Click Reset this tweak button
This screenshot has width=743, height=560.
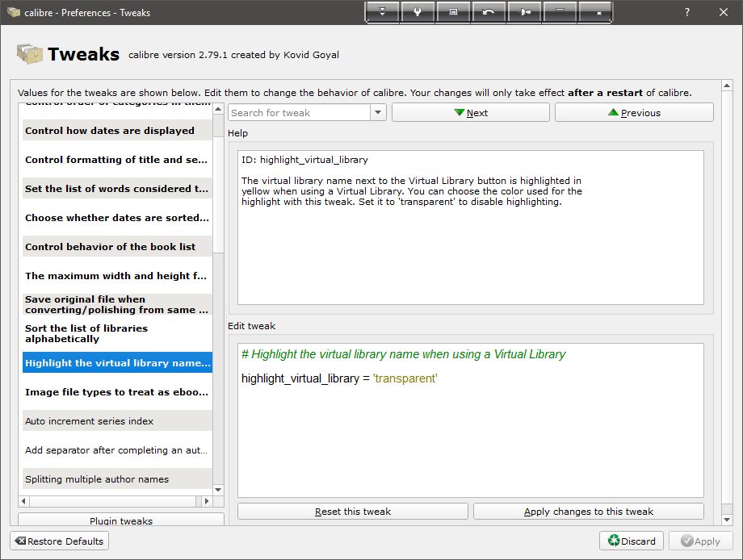tap(353, 512)
